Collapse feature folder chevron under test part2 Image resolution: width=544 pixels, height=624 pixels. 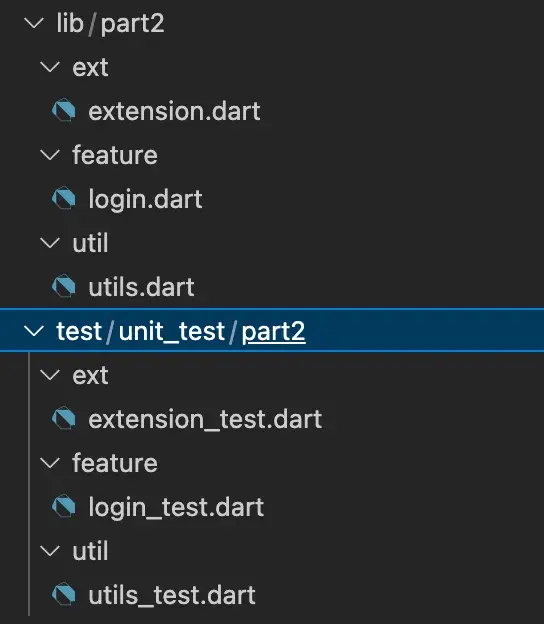tap(50, 463)
